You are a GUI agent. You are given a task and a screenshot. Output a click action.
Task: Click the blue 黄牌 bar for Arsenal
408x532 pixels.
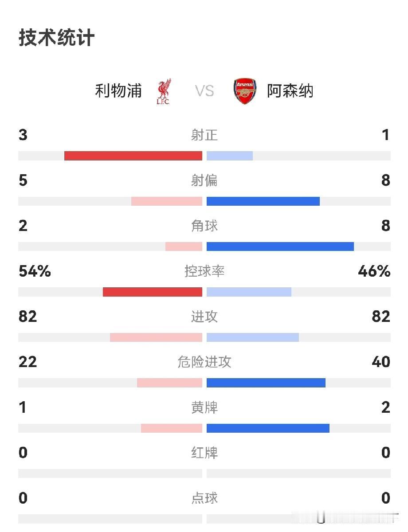tap(268, 428)
